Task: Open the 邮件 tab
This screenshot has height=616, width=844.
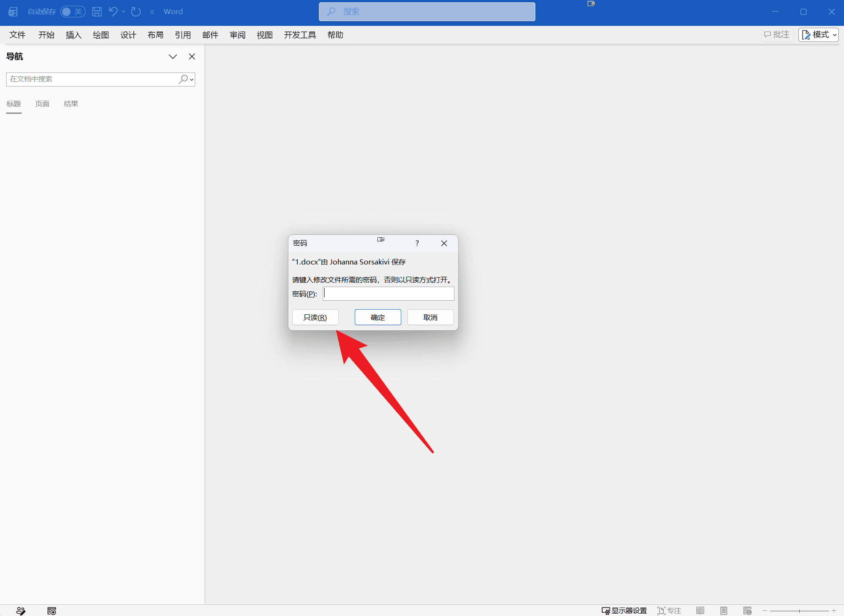Action: [x=210, y=35]
